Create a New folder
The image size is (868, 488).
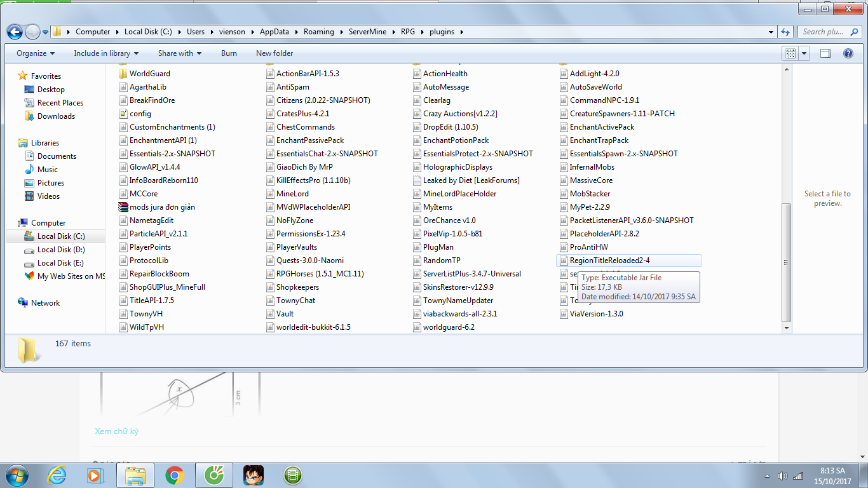click(275, 53)
